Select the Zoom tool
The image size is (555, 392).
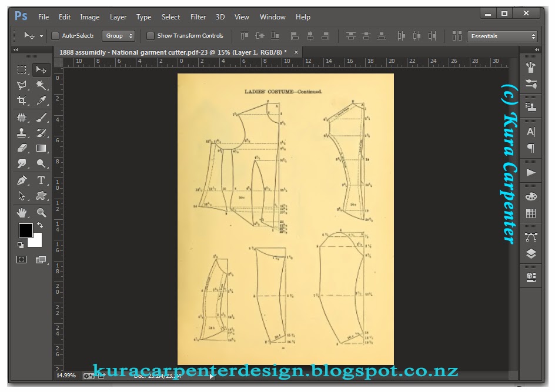(41, 212)
